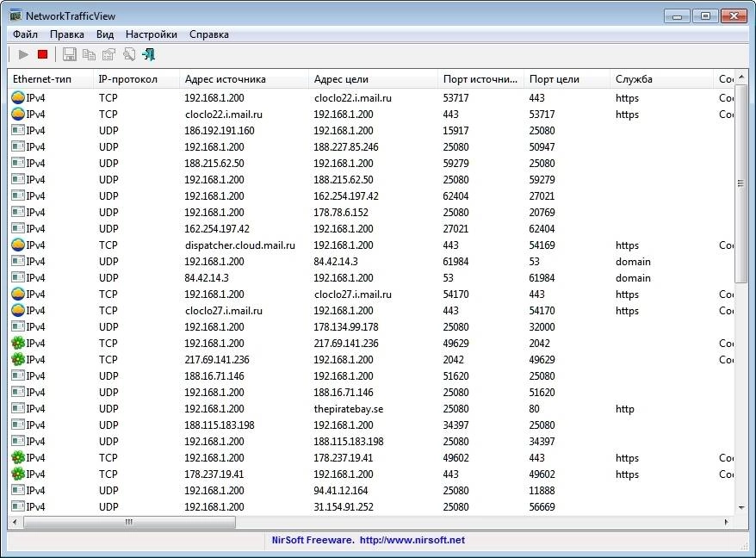Sort by the Порт источни... column header
This screenshot has width=756, height=558.
coord(480,79)
